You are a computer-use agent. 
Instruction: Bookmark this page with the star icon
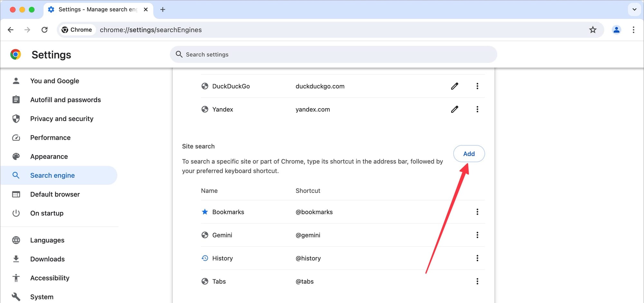(593, 30)
